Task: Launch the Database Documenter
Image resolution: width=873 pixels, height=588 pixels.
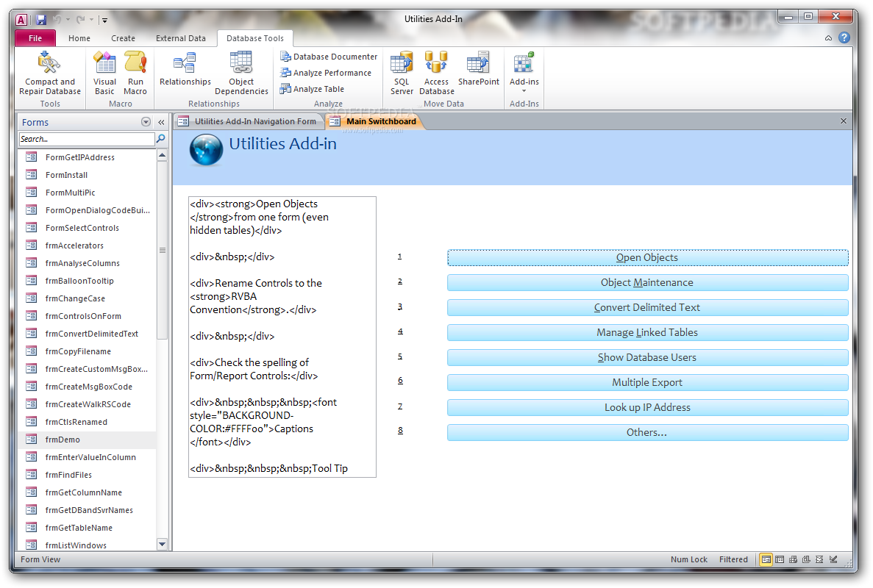Action: tap(329, 57)
